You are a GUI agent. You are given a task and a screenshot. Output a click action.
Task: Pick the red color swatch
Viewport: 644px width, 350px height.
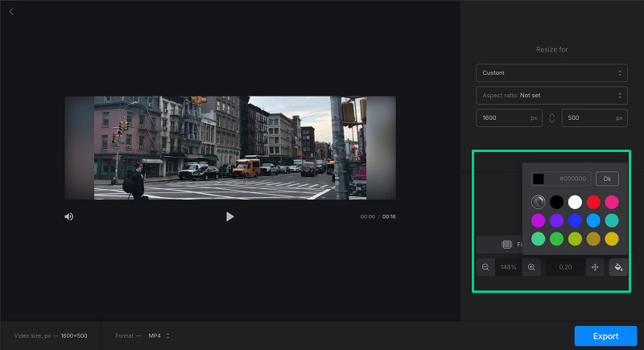(x=593, y=202)
